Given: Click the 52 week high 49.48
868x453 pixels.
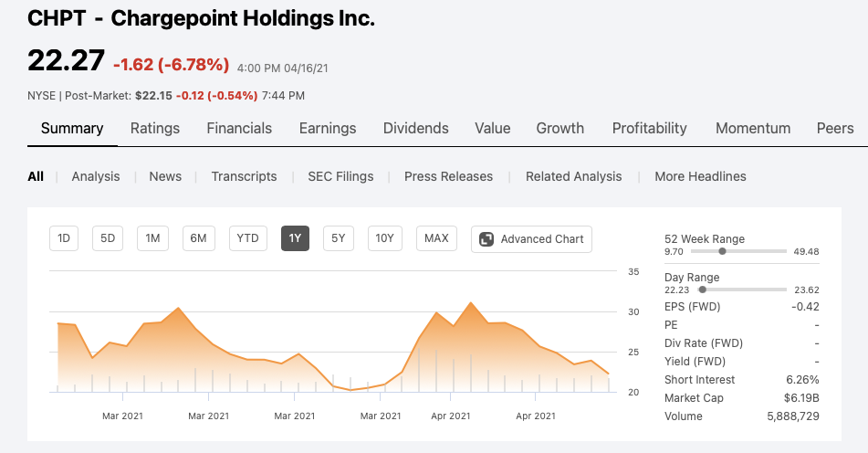Looking at the screenshot, I should pyautogui.click(x=806, y=251).
